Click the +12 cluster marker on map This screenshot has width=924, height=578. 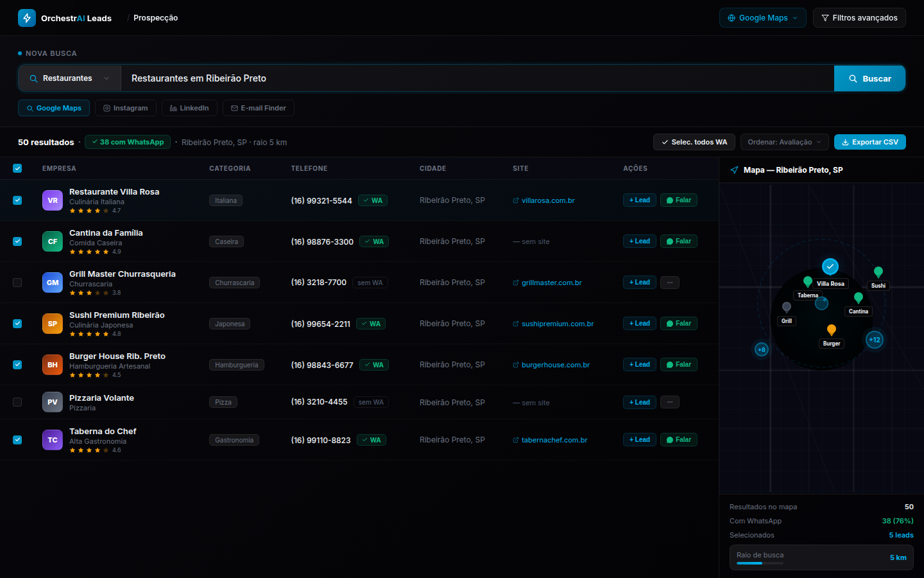pyautogui.click(x=875, y=340)
